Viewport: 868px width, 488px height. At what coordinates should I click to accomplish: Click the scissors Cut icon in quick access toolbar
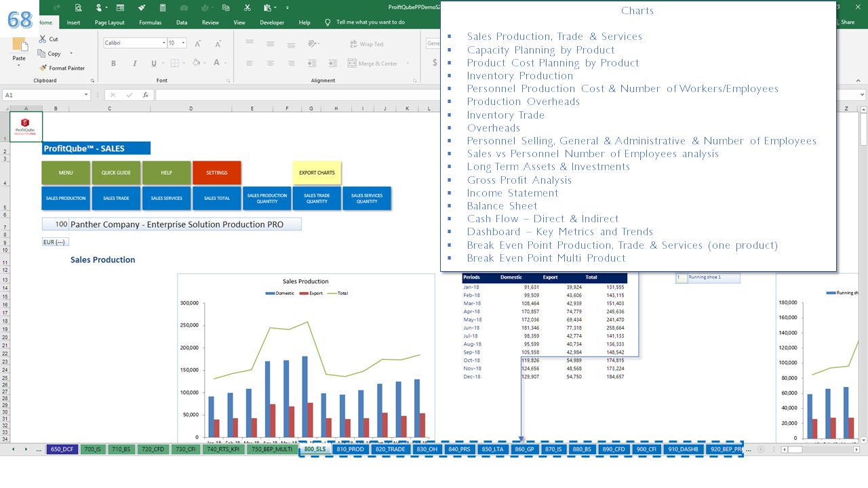click(x=248, y=7)
